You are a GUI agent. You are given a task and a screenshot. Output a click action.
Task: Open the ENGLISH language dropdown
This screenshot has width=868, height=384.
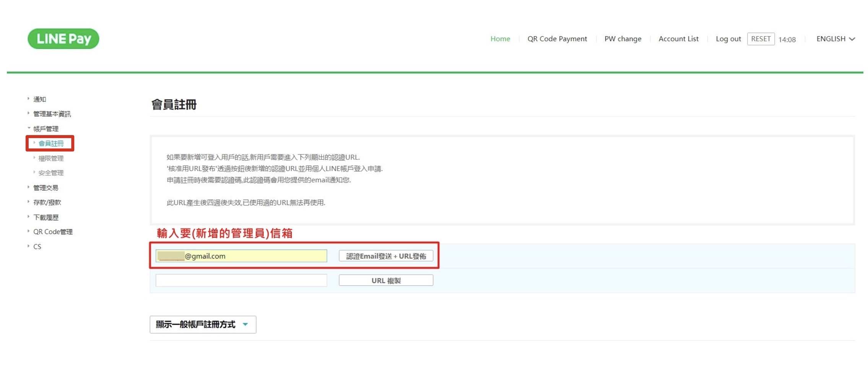[835, 39]
